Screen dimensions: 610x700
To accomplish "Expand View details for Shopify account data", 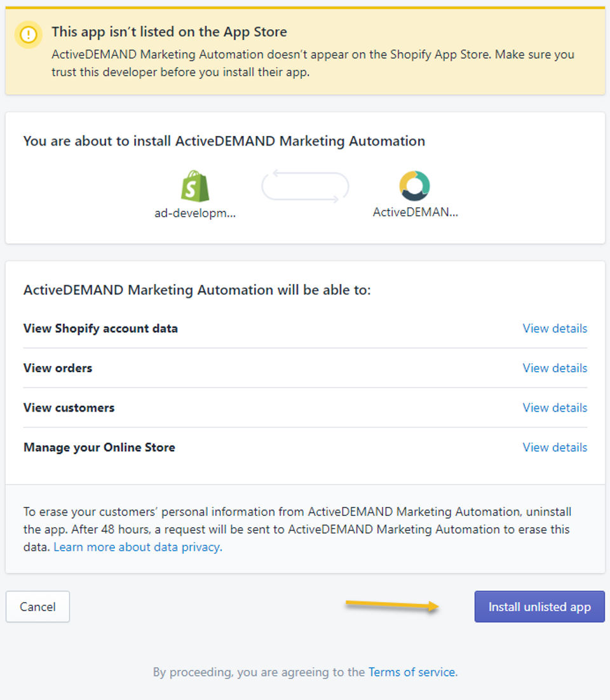I will coord(555,328).
